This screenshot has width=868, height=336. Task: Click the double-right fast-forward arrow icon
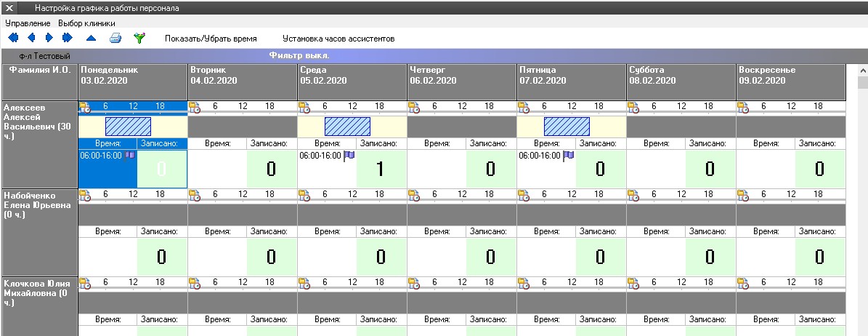68,38
